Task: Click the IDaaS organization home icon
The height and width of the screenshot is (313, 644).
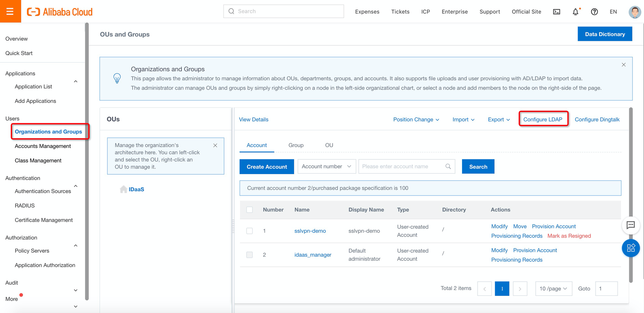Action: [123, 189]
